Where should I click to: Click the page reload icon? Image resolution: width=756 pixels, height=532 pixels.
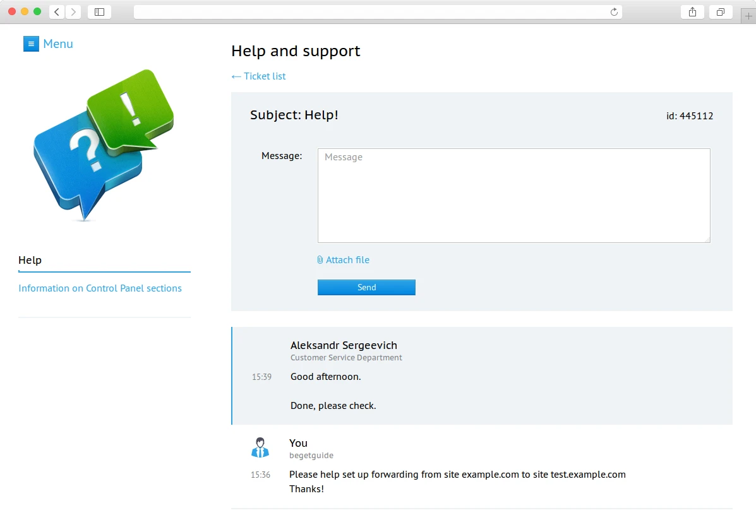click(614, 12)
